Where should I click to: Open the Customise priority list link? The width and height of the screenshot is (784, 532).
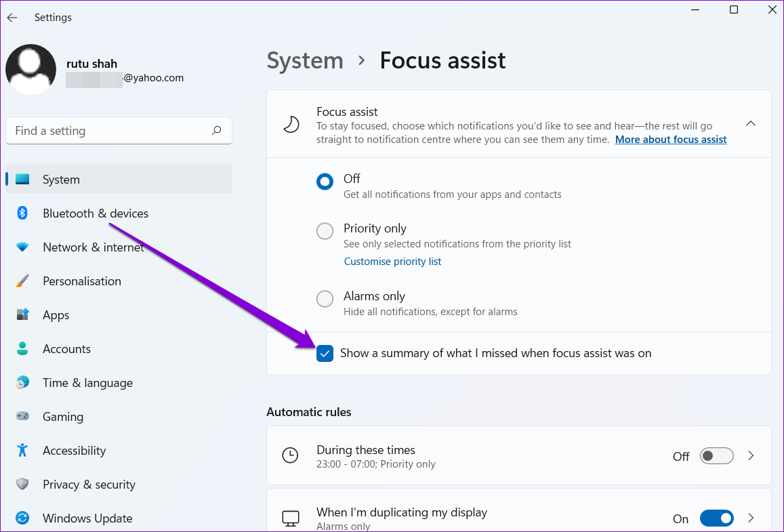(392, 262)
